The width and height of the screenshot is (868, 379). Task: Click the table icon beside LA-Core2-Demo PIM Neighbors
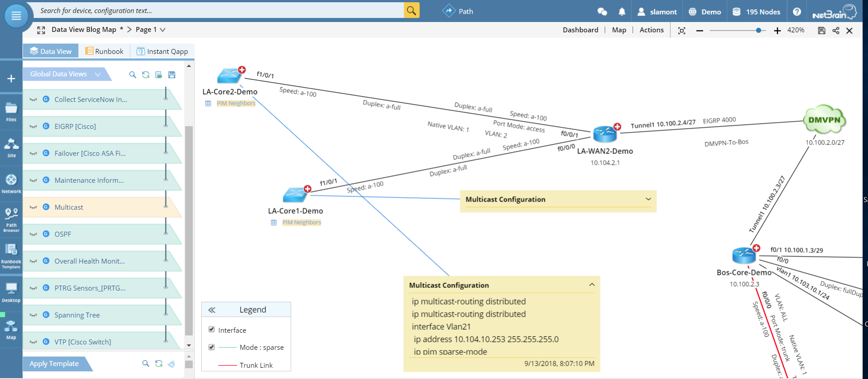pos(208,103)
